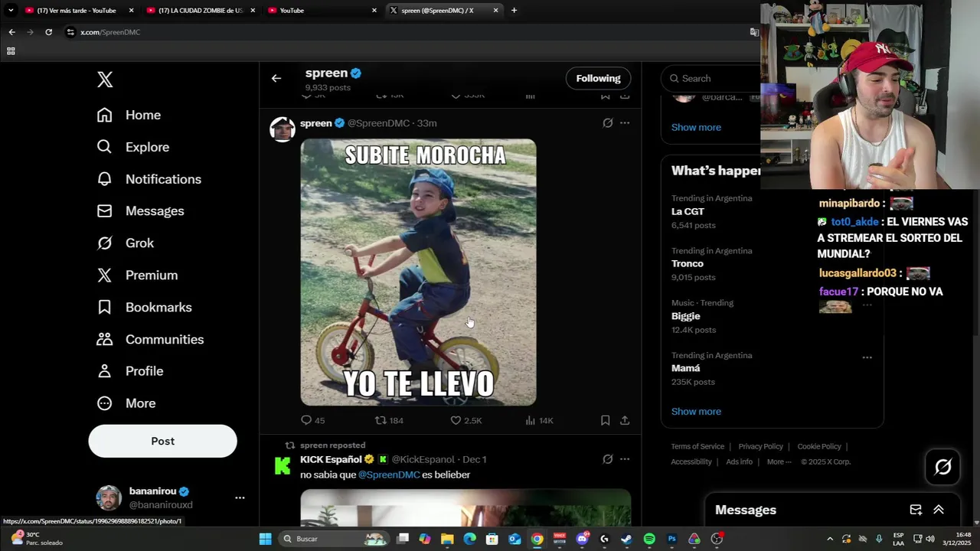
Task: Open more options on spreen's meme post
Action: coord(625,123)
